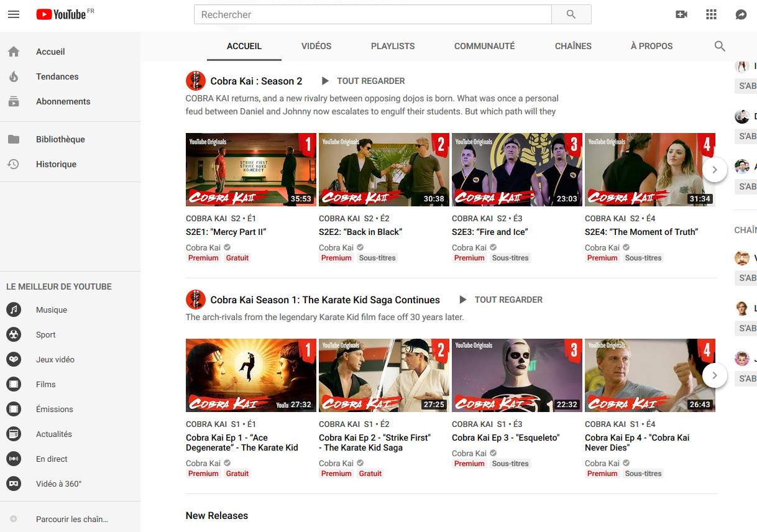Open Cobra Kai Ep 4 "Cobra Kai Never Dies" title
The height and width of the screenshot is (532, 757).
(x=637, y=443)
